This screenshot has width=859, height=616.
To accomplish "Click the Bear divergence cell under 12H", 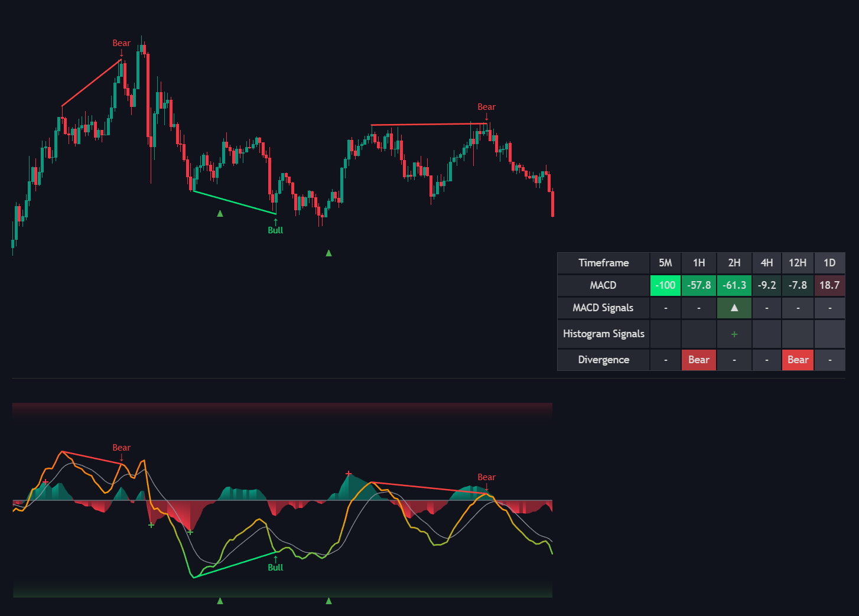I will [x=798, y=360].
